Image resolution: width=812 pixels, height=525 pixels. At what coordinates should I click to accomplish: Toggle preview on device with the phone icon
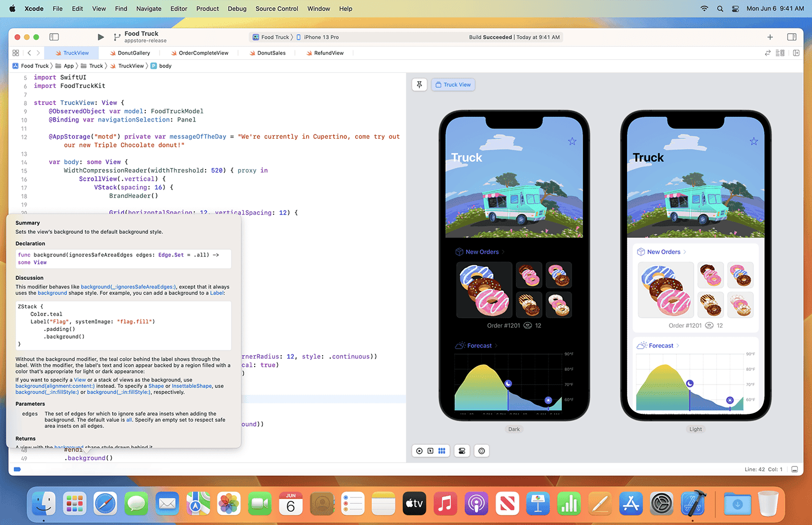481,450
